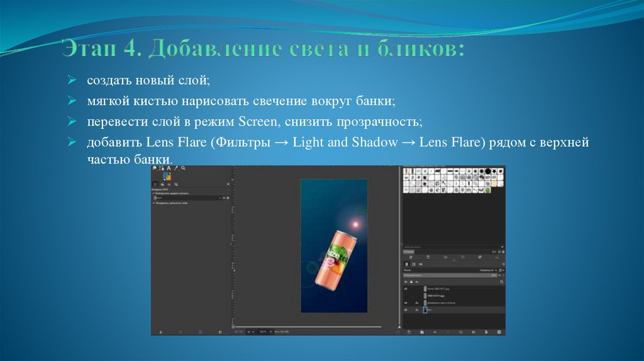Pick the yellow sparkle brush thumbnail
Screen dimensions: 644x361
tap(494, 184)
